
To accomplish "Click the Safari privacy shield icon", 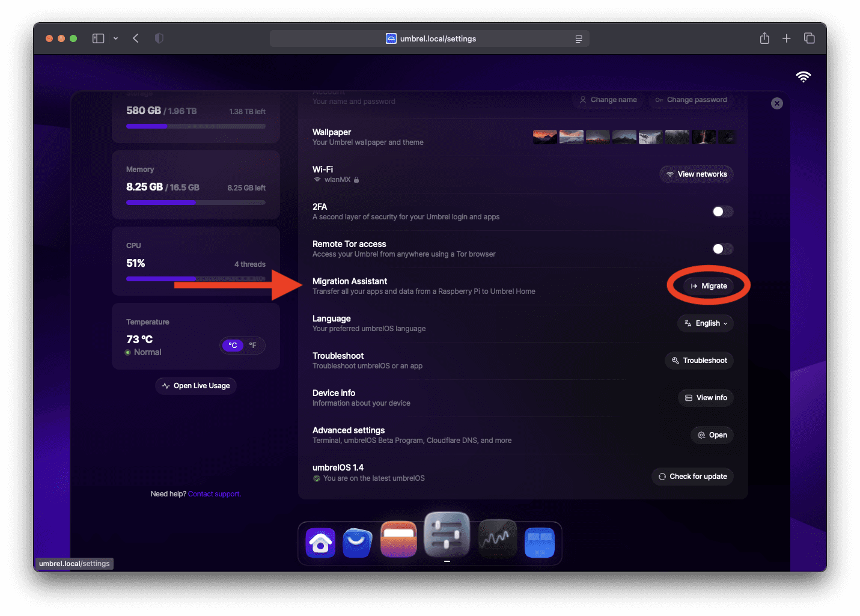I will (x=159, y=38).
